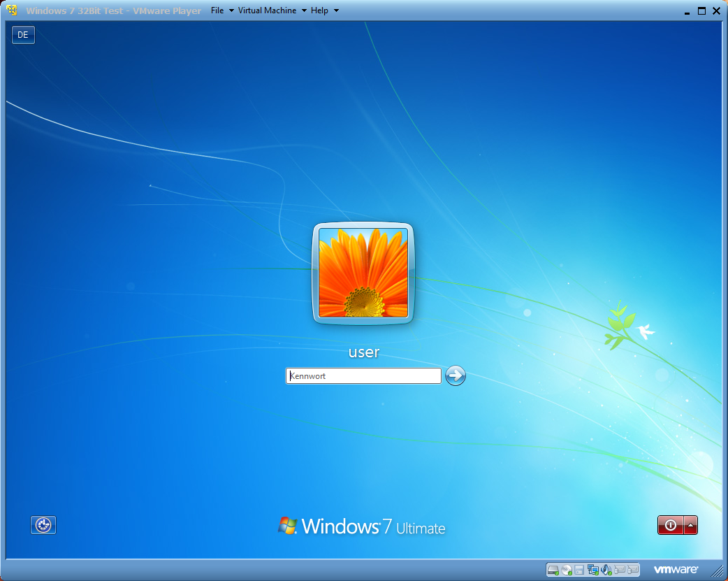Focus the Kennwort password field
Image resolution: width=728 pixels, height=581 pixels.
pyautogui.click(x=363, y=375)
